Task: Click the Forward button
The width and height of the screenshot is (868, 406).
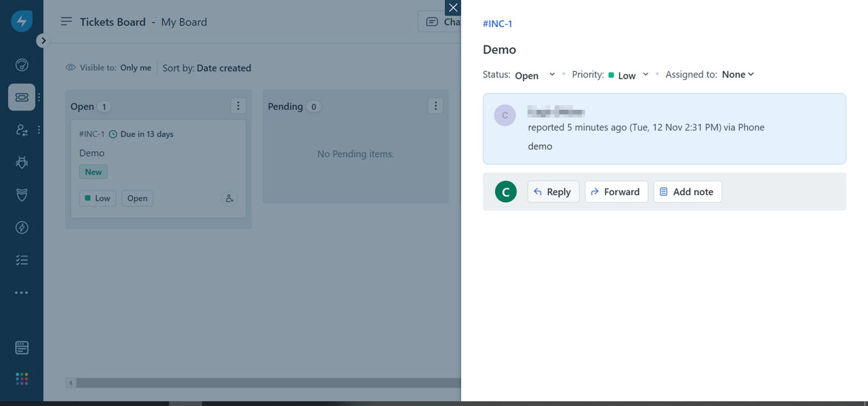Action: coord(616,192)
